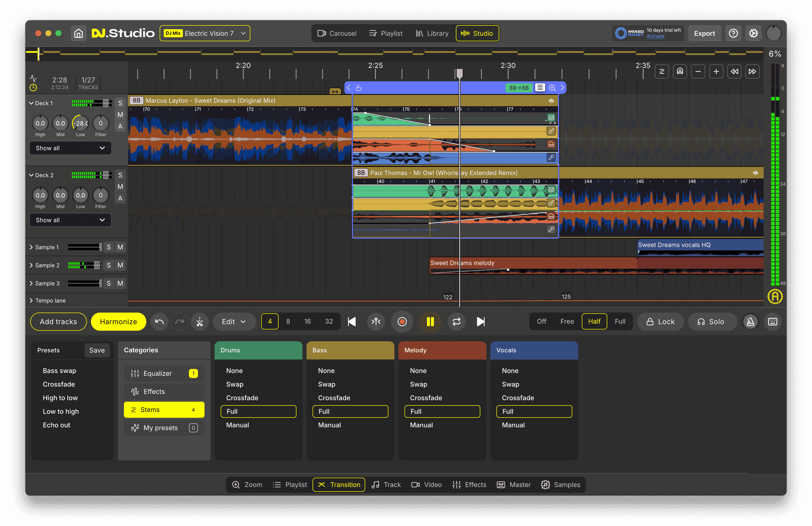The width and height of the screenshot is (812, 526).
Task: Toggle automation A on Deck 2
Action: pos(120,198)
